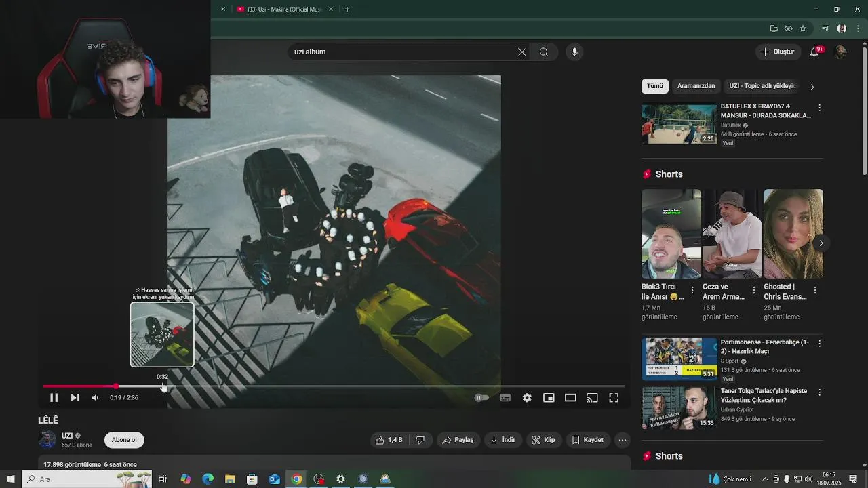Open the Oluştur create menu
The width and height of the screenshot is (868, 488).
pos(777,52)
